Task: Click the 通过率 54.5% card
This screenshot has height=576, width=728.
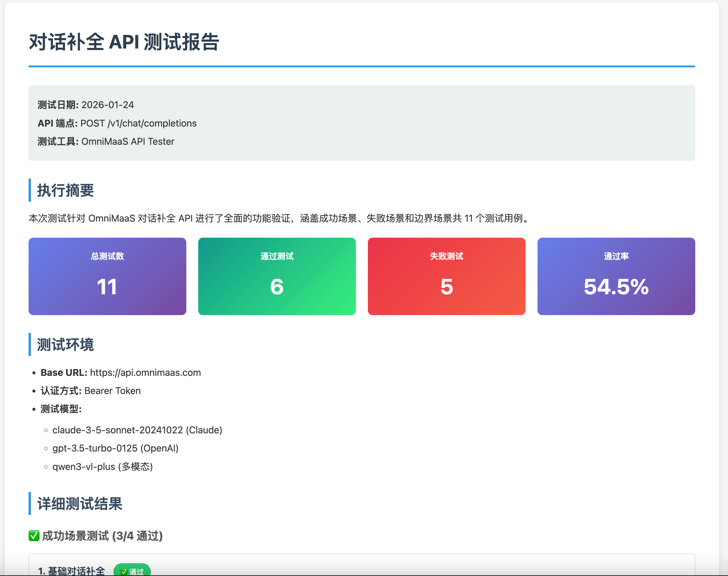Action: 616,276
